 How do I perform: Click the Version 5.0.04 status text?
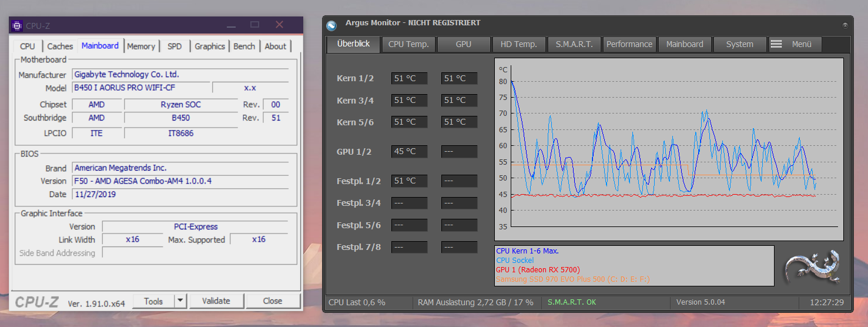click(701, 302)
